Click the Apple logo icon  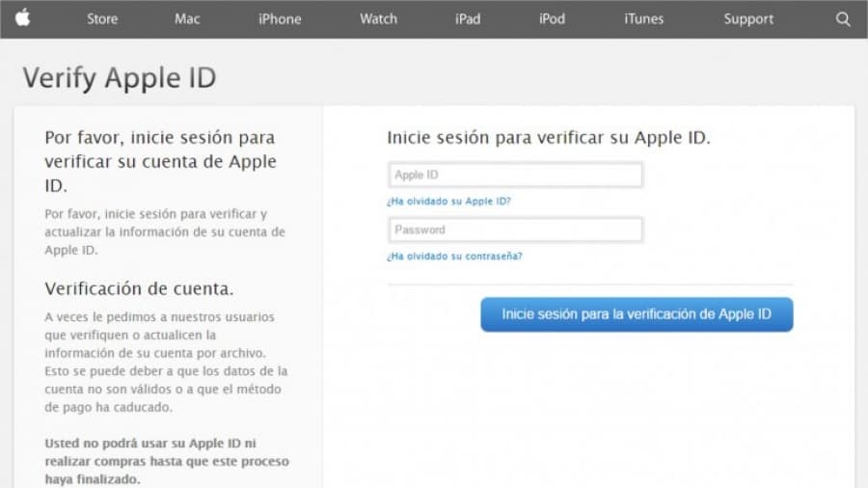click(x=23, y=18)
